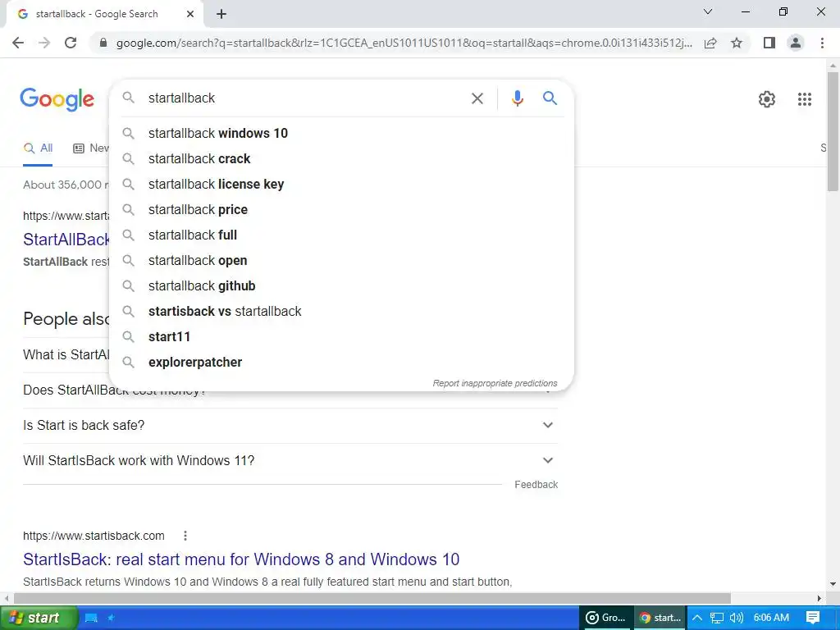Open Google quick settings gear
Viewport: 840px width, 630px height.
767,99
